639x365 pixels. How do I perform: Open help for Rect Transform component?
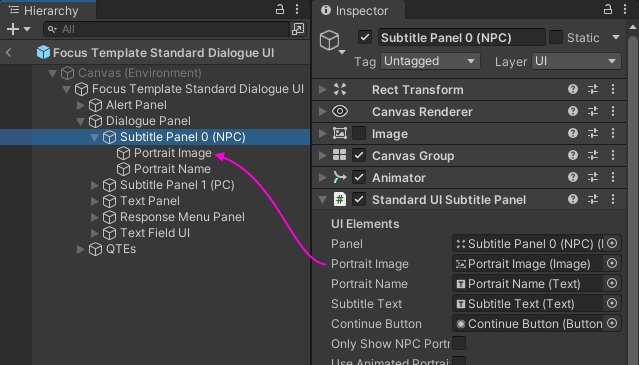tap(573, 89)
